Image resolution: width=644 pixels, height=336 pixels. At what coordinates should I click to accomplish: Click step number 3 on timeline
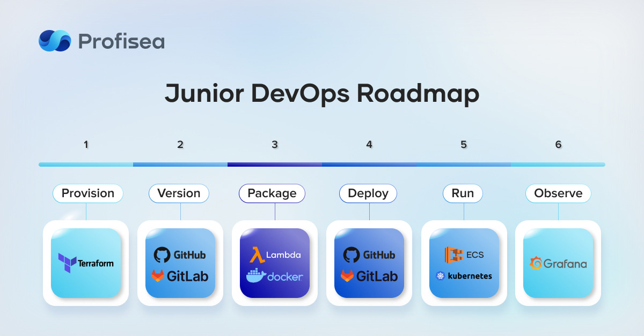pyautogui.click(x=275, y=144)
